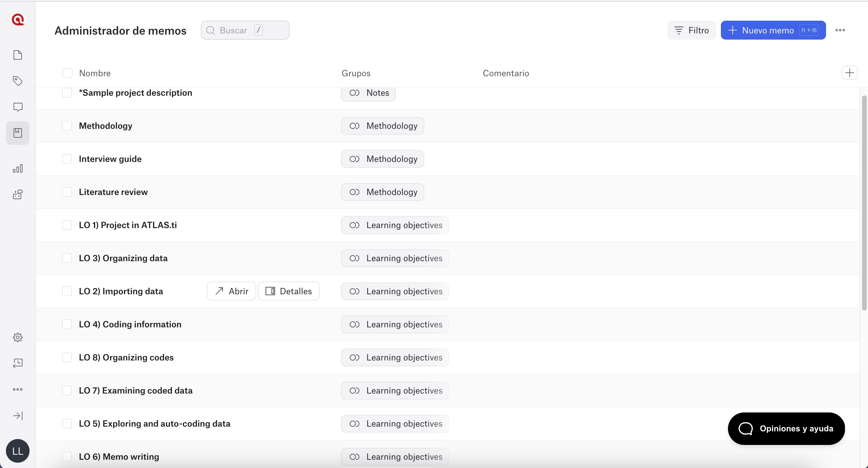Image resolution: width=868 pixels, height=468 pixels.
Task: Add a column with the plus icon
Action: point(849,73)
